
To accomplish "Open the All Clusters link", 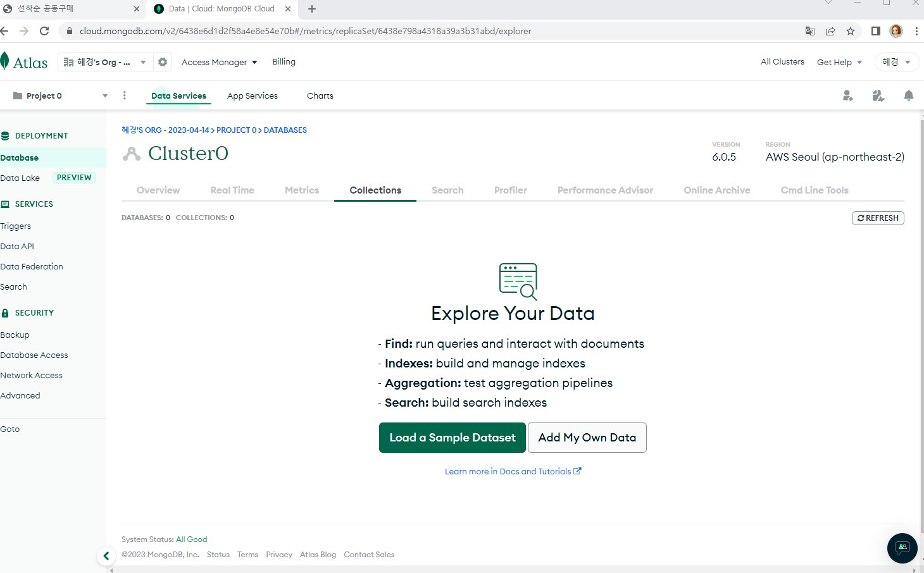I will 782,61.
